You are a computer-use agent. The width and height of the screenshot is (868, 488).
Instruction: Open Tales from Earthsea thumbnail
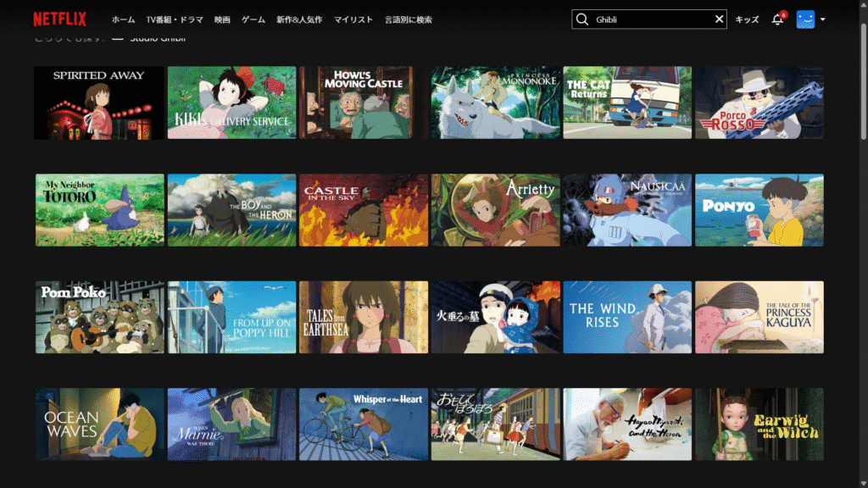(364, 317)
